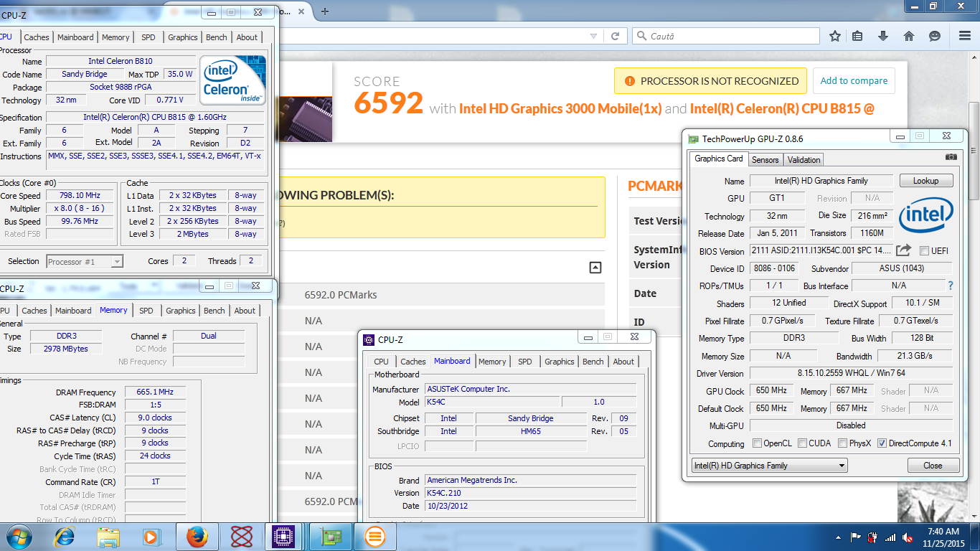Open a new Firefox tab
Image resolution: width=980 pixels, height=551 pixels.
pos(325,11)
